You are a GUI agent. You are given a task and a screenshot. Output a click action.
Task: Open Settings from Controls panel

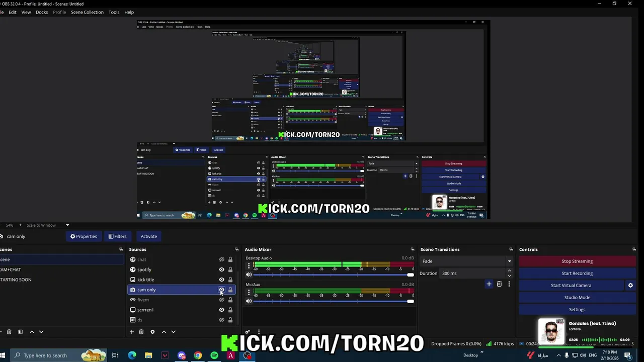(x=577, y=309)
